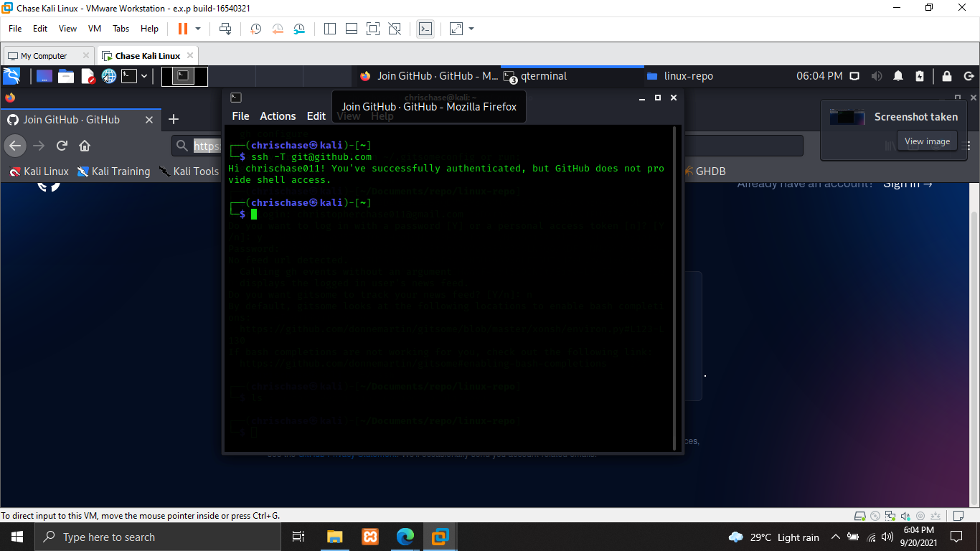Reload the page in Firefox
This screenshot has height=551, width=980.
click(62, 146)
